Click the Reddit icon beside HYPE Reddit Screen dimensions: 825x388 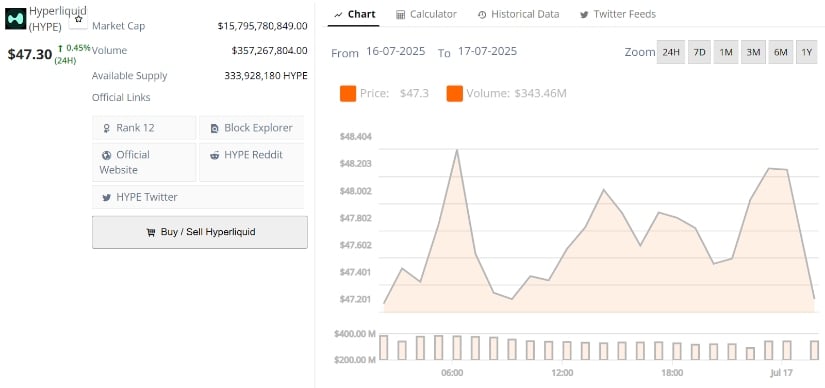point(215,155)
